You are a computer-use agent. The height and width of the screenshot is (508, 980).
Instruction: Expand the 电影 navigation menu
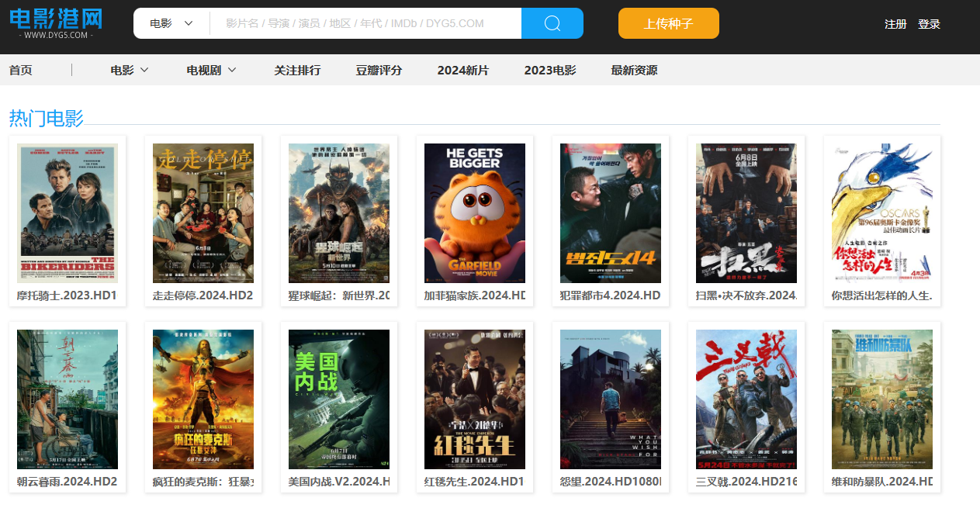click(x=130, y=71)
